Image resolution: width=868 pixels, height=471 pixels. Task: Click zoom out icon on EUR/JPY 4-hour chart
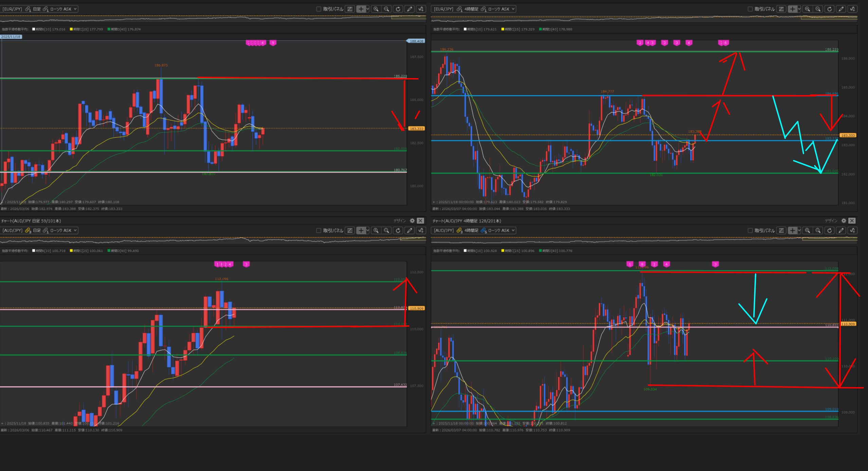tap(818, 9)
